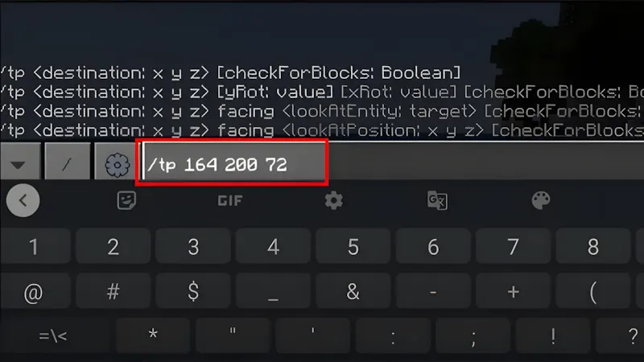Screen dimensions: 644x362
Task: Collapse keyboard toolbar with back arrow
Action: pyautogui.click(x=23, y=200)
